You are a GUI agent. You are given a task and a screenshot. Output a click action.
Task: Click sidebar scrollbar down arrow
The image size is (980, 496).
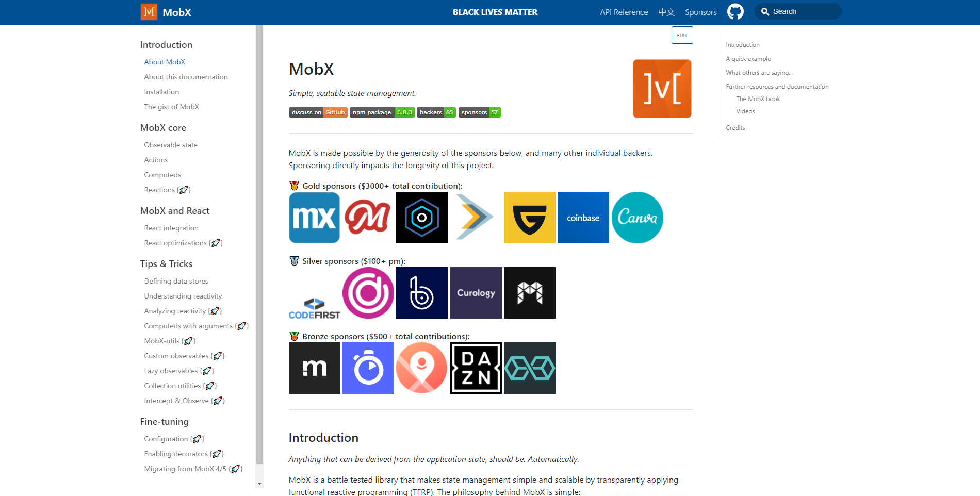coord(259,484)
